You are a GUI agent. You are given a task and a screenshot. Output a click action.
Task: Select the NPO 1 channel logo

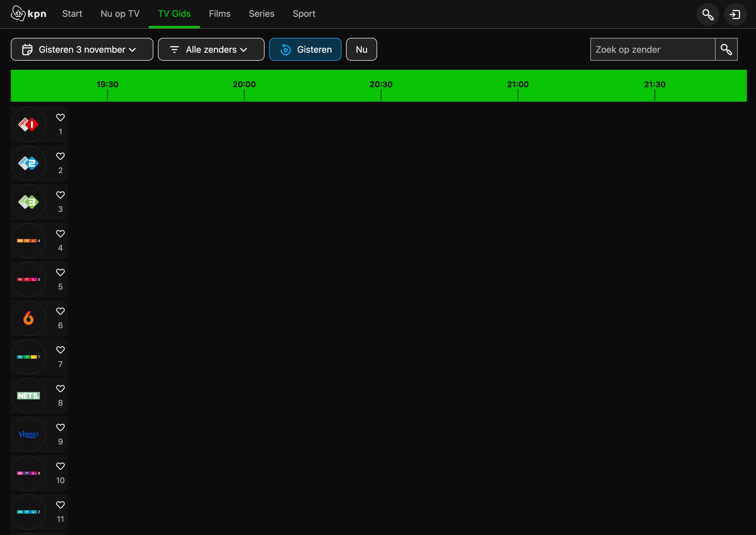28,124
